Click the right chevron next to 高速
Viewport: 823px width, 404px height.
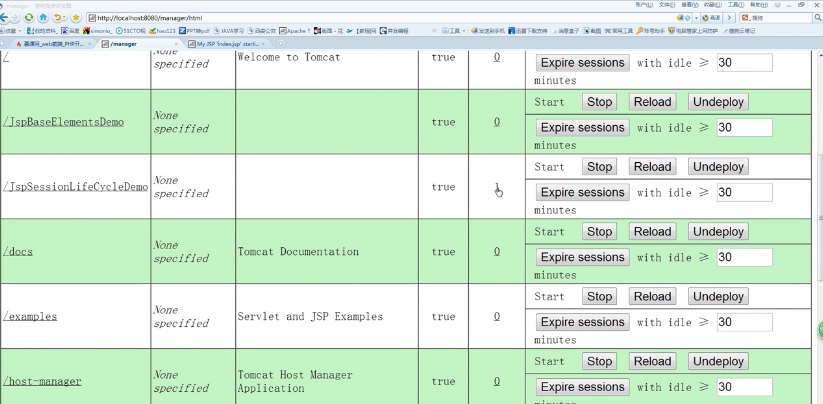[x=729, y=17]
